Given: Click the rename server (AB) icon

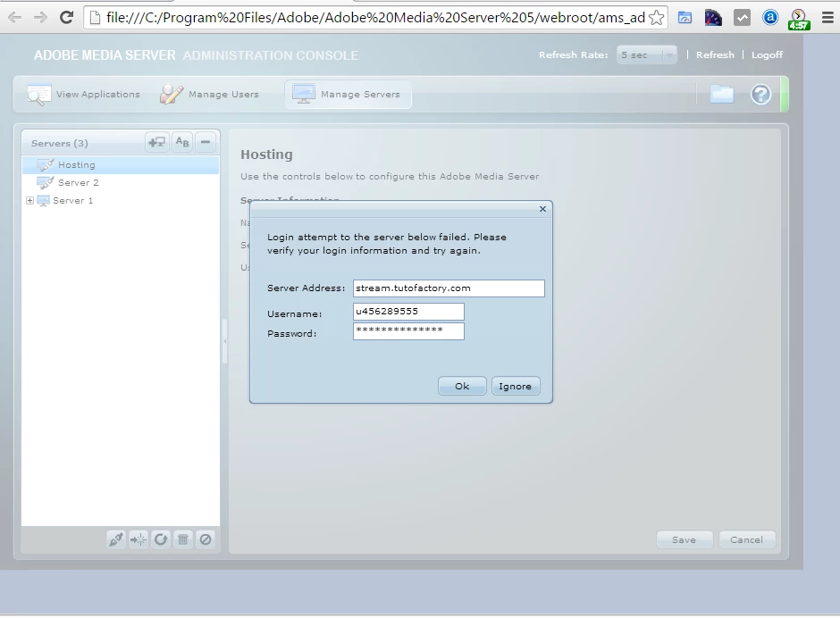Looking at the screenshot, I should (x=182, y=143).
